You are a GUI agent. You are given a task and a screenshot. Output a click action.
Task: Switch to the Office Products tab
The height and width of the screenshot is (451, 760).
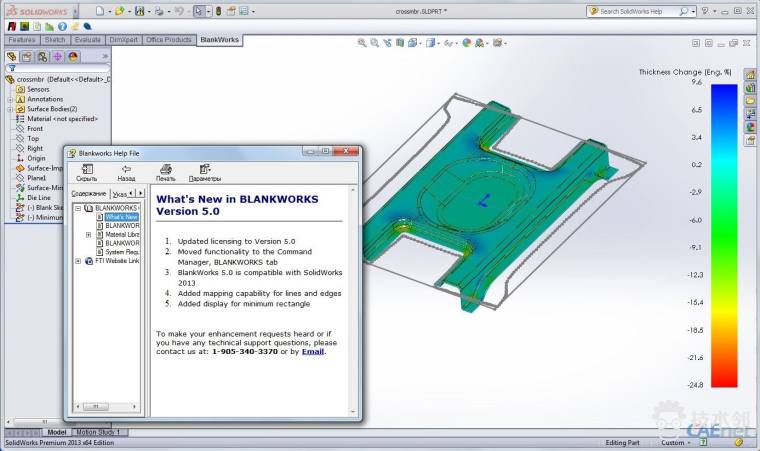pos(169,40)
